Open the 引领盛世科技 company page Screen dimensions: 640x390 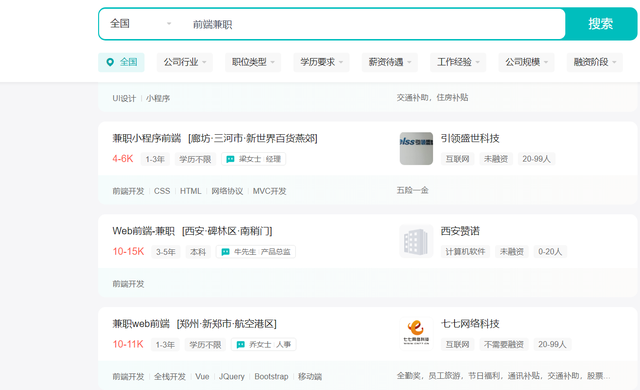470,138
